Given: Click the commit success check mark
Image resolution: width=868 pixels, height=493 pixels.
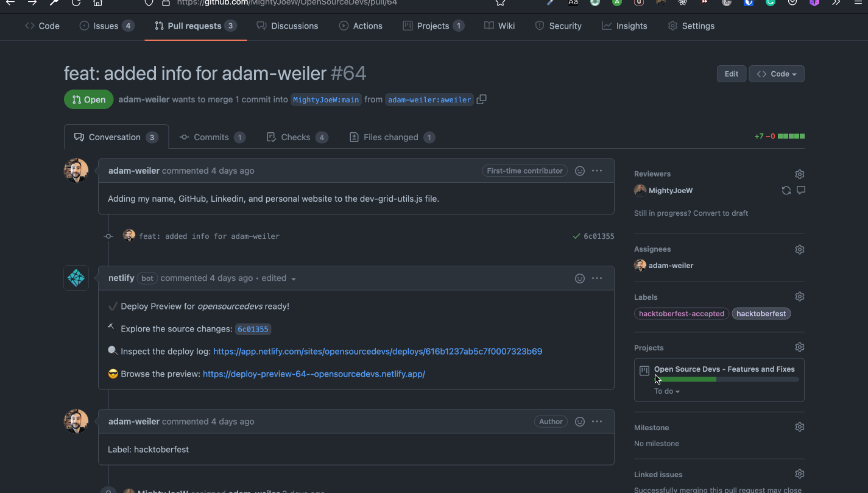Looking at the screenshot, I should coord(576,236).
